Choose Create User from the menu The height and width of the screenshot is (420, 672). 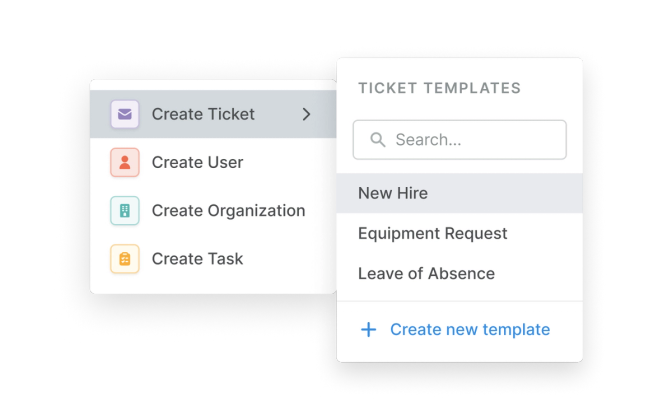(197, 163)
